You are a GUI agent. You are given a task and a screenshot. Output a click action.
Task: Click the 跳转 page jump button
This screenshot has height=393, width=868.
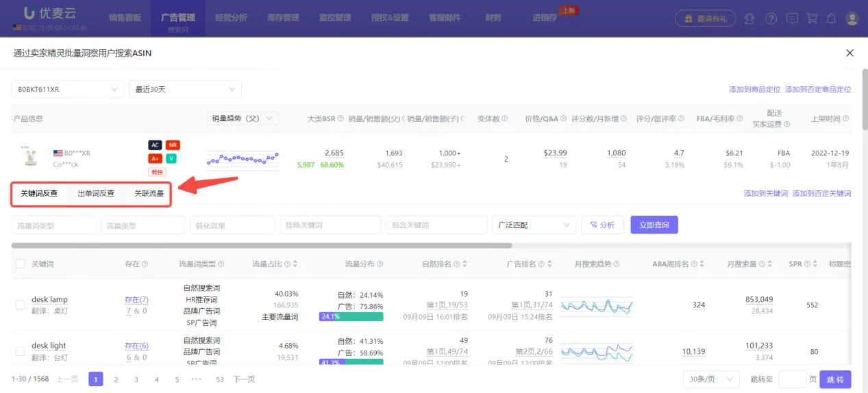point(835,379)
